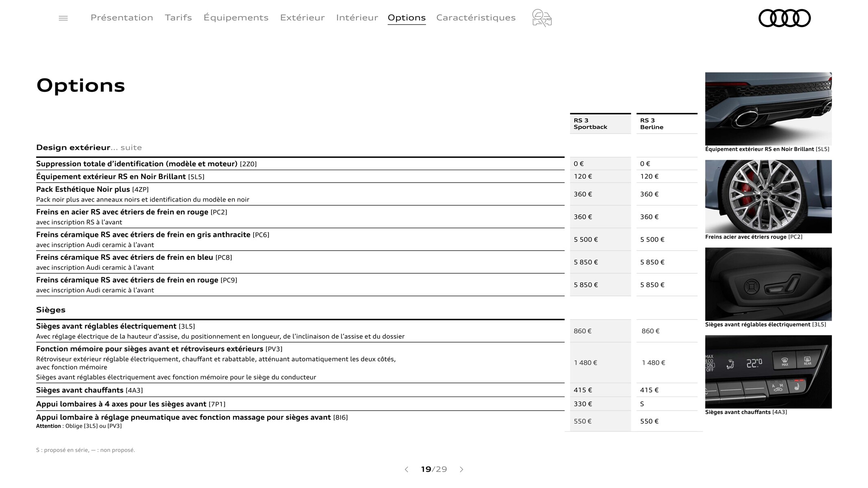Open the Présentation tab

[x=122, y=17]
